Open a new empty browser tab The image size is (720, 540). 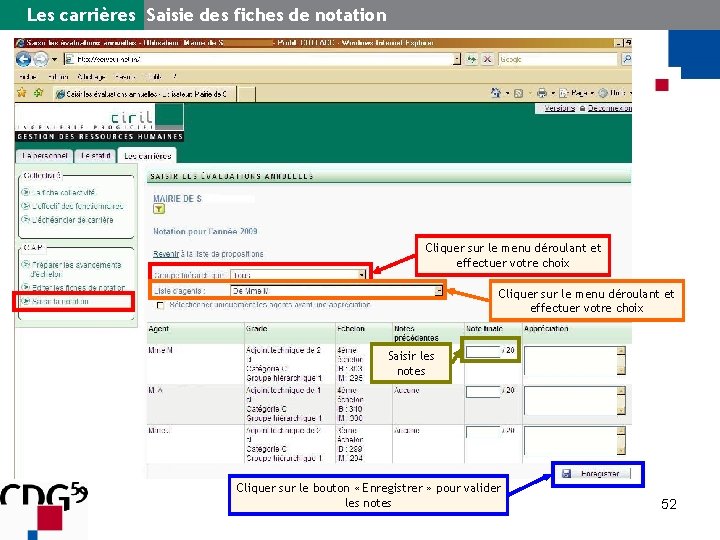tap(246, 94)
